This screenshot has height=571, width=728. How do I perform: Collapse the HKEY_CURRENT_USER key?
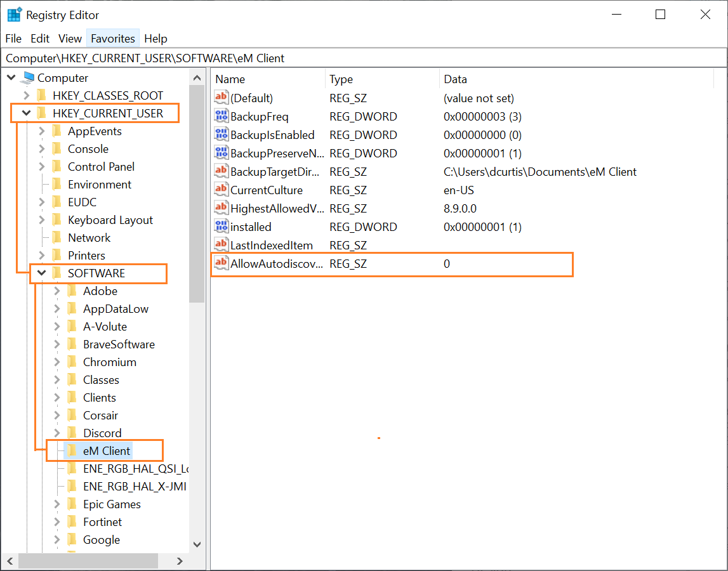click(x=27, y=113)
